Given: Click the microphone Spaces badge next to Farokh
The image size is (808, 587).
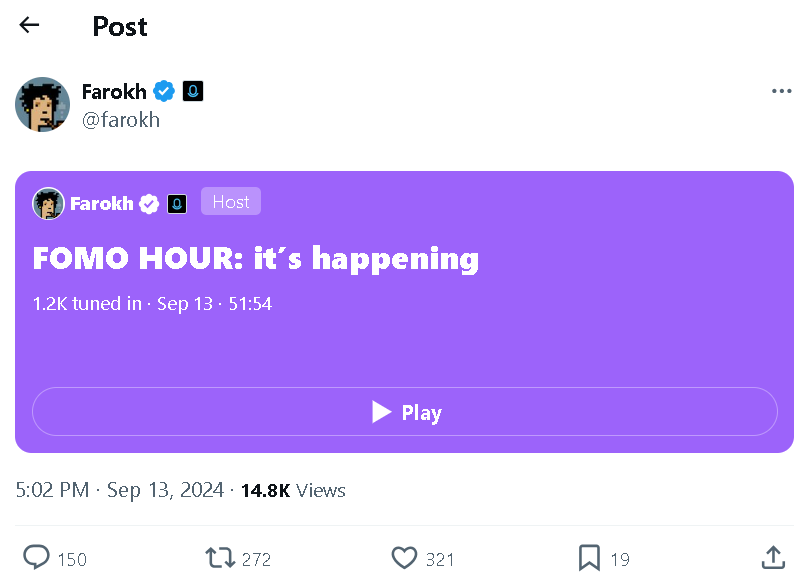Looking at the screenshot, I should 192,91.
